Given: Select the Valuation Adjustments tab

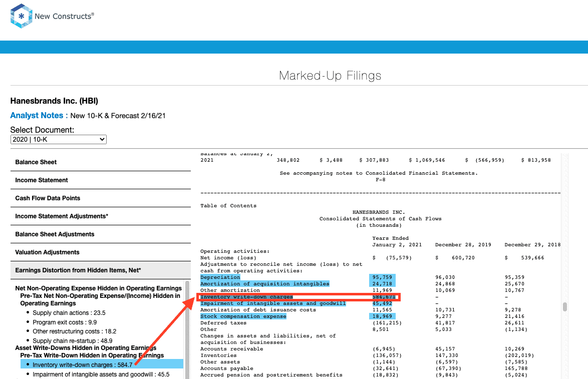Looking at the screenshot, I should [x=101, y=252].
